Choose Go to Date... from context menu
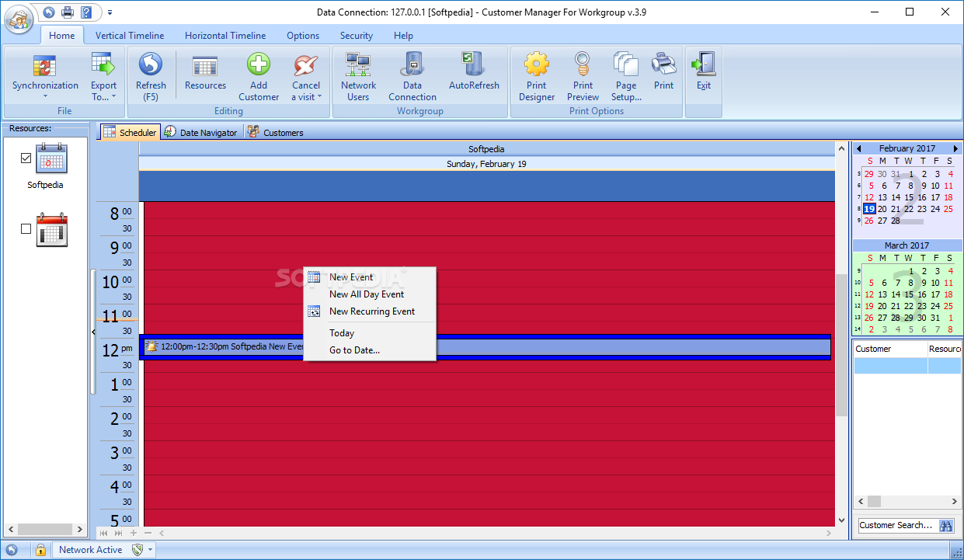Image resolution: width=964 pixels, height=560 pixels. (x=369, y=350)
